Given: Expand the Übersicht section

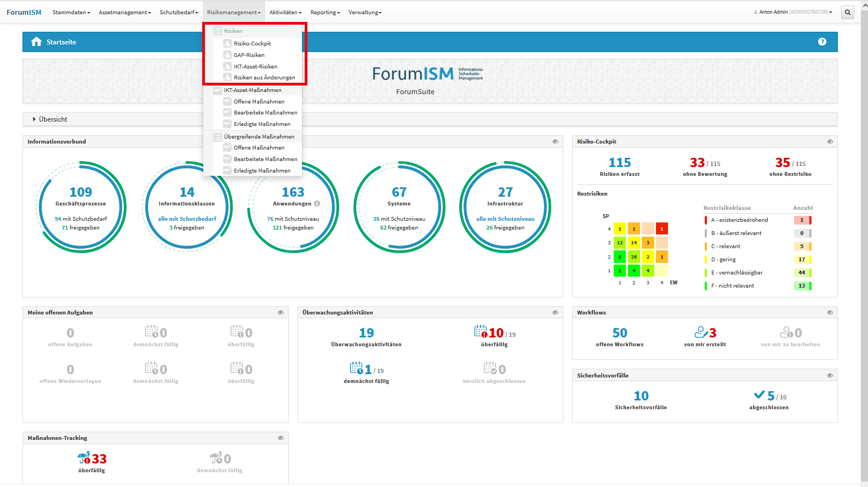Looking at the screenshot, I should (35, 119).
